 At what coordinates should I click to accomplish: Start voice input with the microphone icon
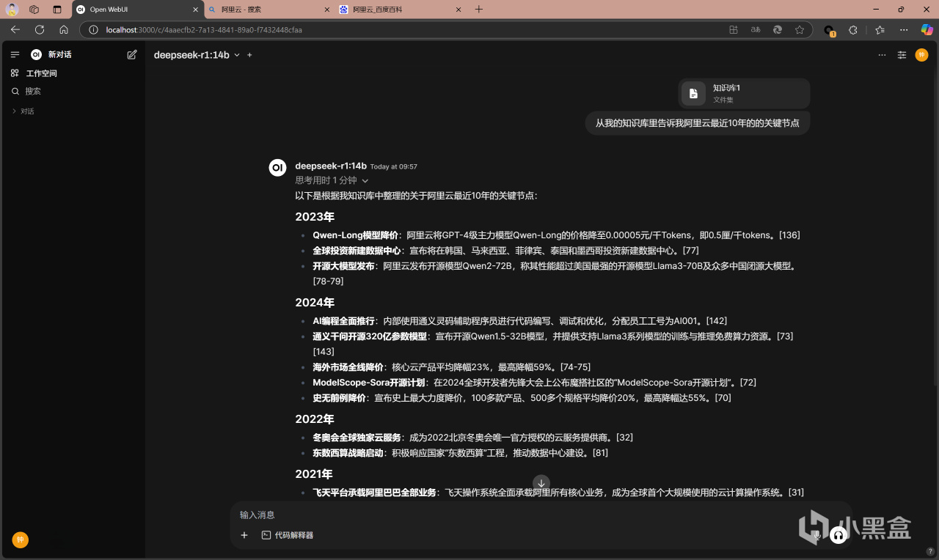[x=817, y=535]
